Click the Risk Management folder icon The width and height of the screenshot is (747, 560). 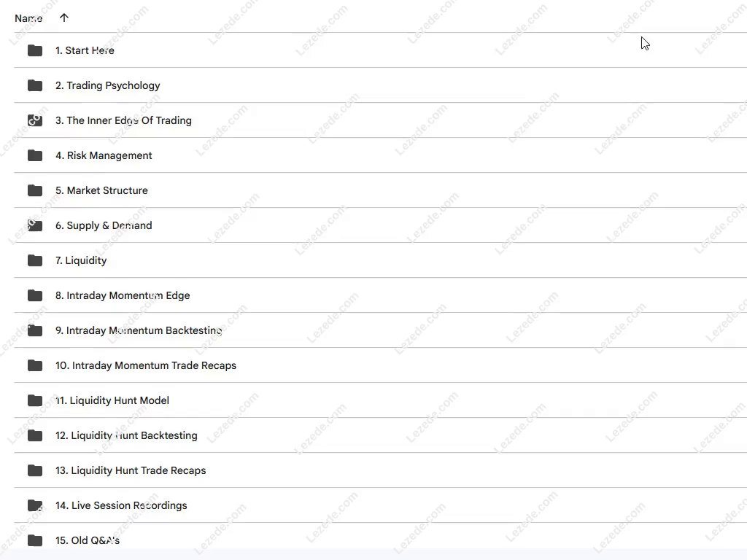pyautogui.click(x=35, y=155)
